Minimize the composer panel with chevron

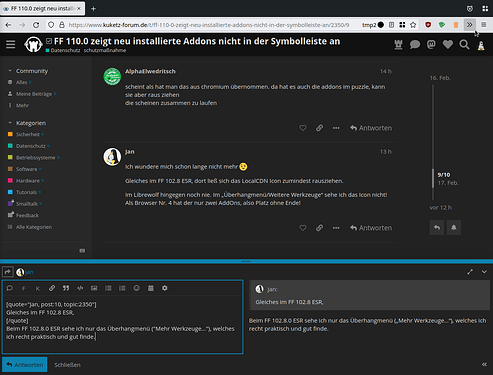click(484, 272)
